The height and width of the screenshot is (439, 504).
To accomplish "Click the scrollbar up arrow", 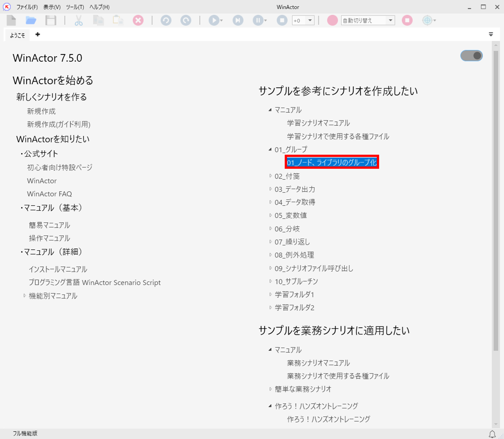I will tap(496, 45).
